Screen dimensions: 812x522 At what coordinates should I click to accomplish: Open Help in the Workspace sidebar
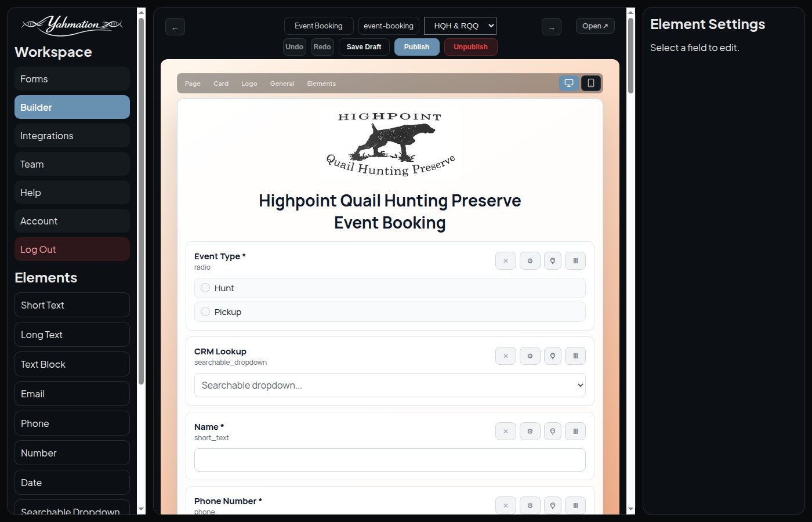pos(72,193)
